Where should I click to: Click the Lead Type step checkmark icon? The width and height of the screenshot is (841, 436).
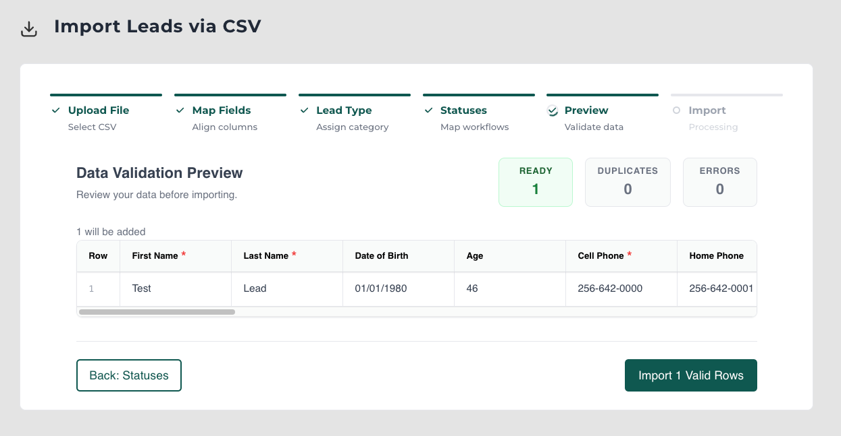point(305,110)
